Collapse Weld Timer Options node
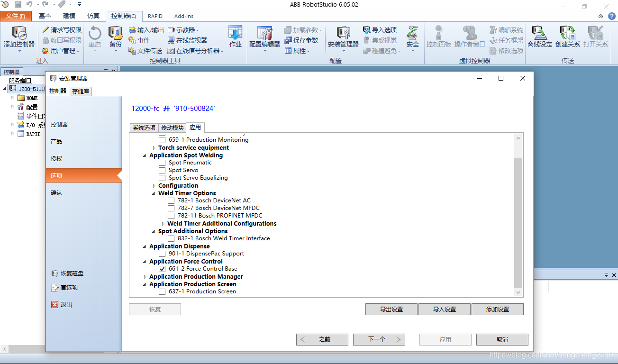 (x=154, y=193)
